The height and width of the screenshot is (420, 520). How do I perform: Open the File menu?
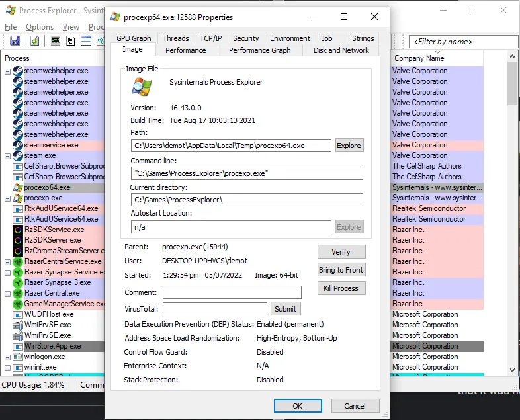(x=11, y=27)
